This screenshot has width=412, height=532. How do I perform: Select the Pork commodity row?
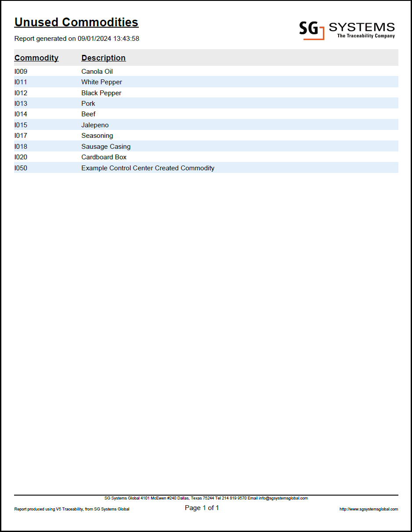88,103
